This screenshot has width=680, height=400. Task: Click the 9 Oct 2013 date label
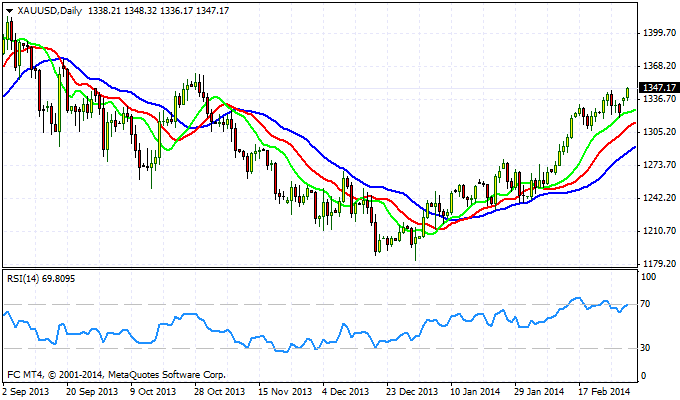point(154,391)
